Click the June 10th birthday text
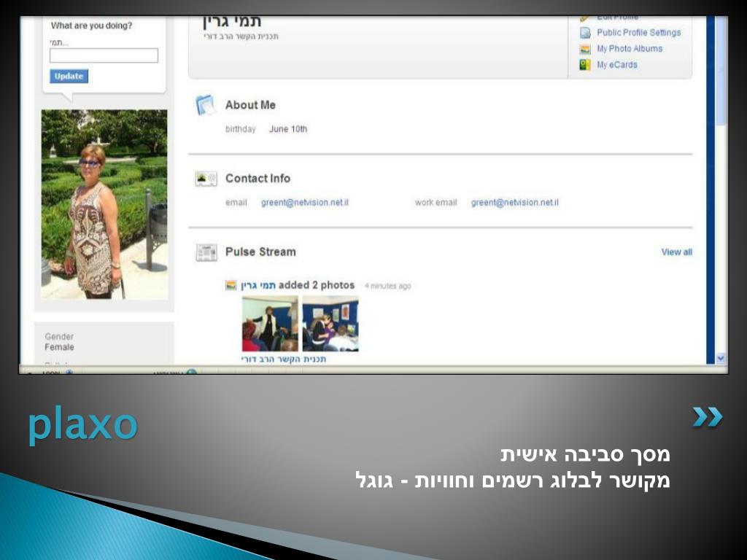This screenshot has width=747, height=560. pos(287,129)
